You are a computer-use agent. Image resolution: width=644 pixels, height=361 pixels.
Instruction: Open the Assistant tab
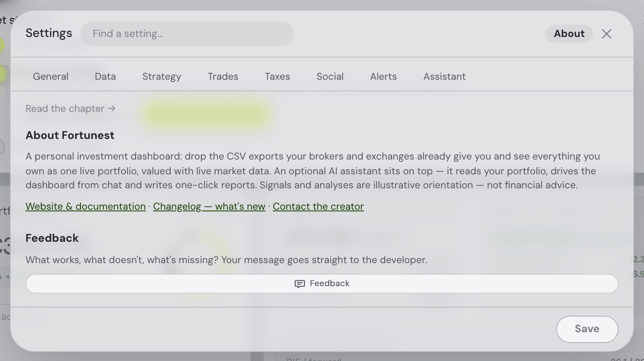(x=444, y=76)
